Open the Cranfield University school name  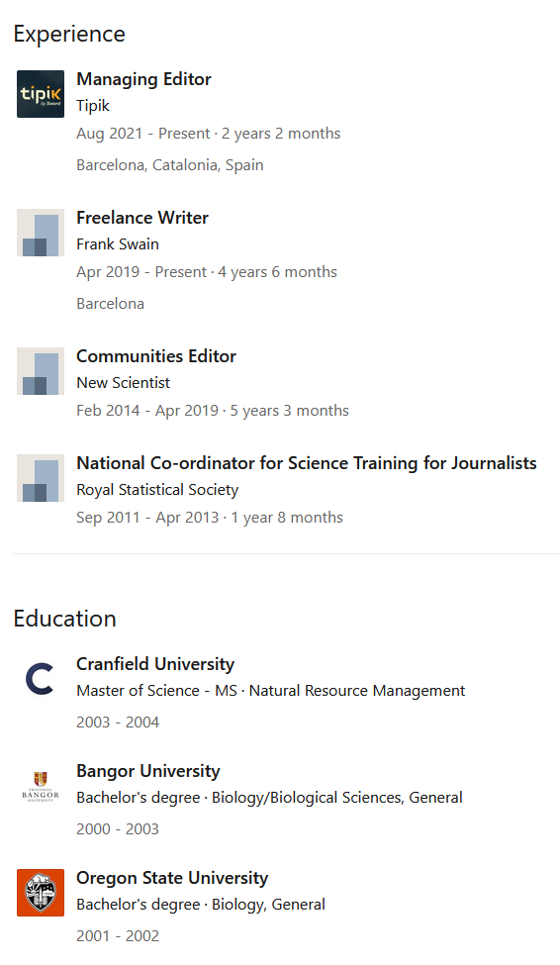155,664
